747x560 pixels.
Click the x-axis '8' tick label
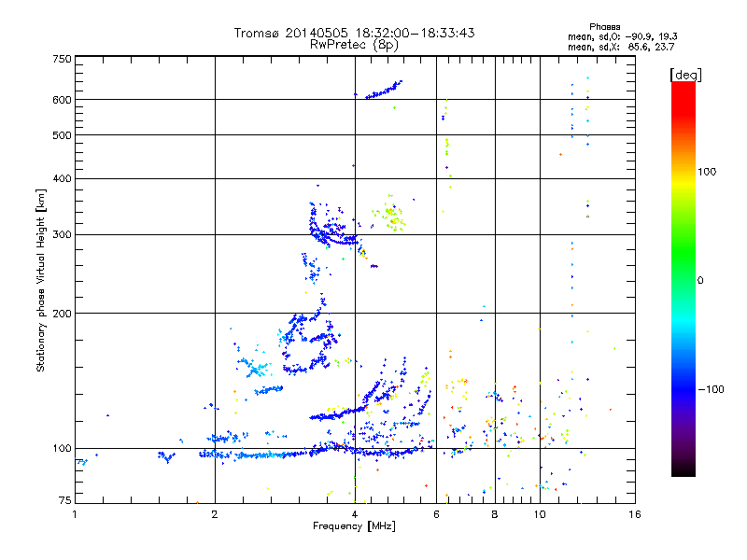[x=495, y=514]
